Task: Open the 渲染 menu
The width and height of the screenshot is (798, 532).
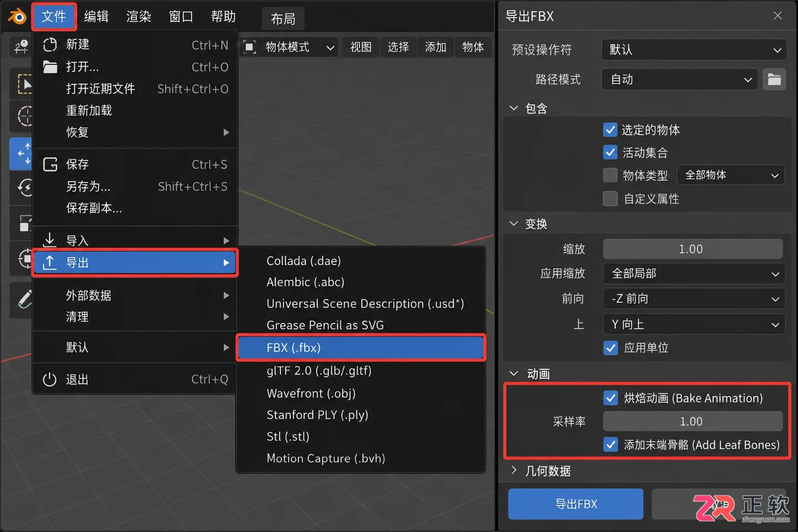Action: click(139, 17)
